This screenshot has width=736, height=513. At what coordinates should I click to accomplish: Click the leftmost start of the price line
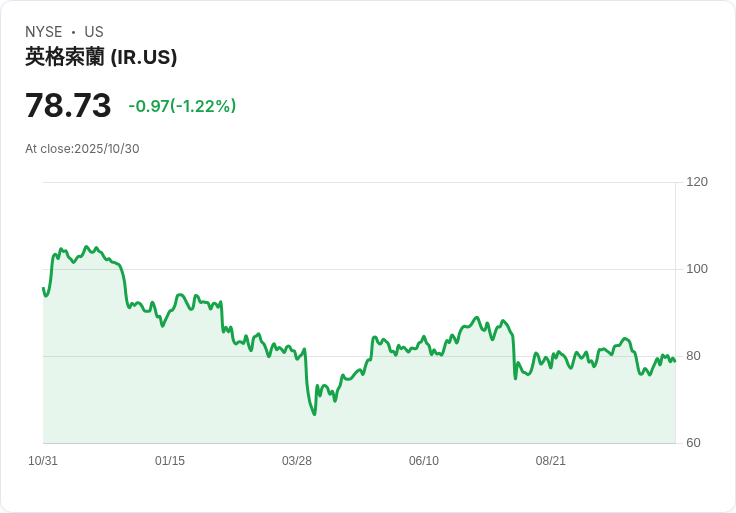tap(43, 288)
